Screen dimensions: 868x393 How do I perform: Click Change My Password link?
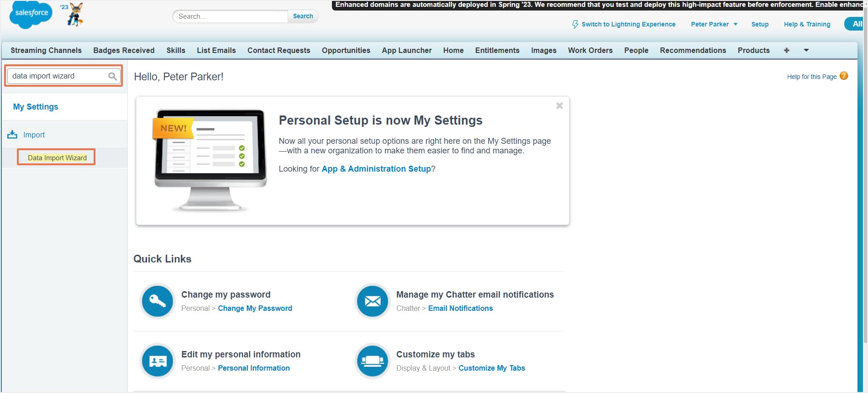pyautogui.click(x=255, y=308)
